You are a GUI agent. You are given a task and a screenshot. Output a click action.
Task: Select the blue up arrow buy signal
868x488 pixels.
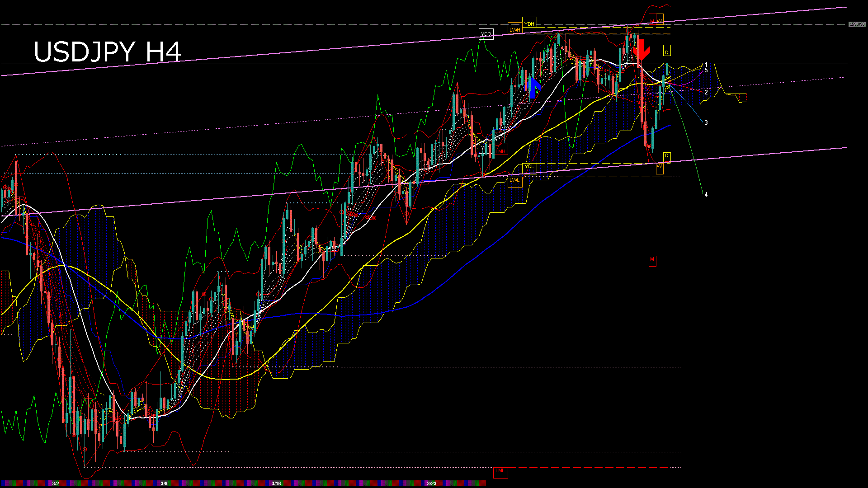pyautogui.click(x=535, y=86)
